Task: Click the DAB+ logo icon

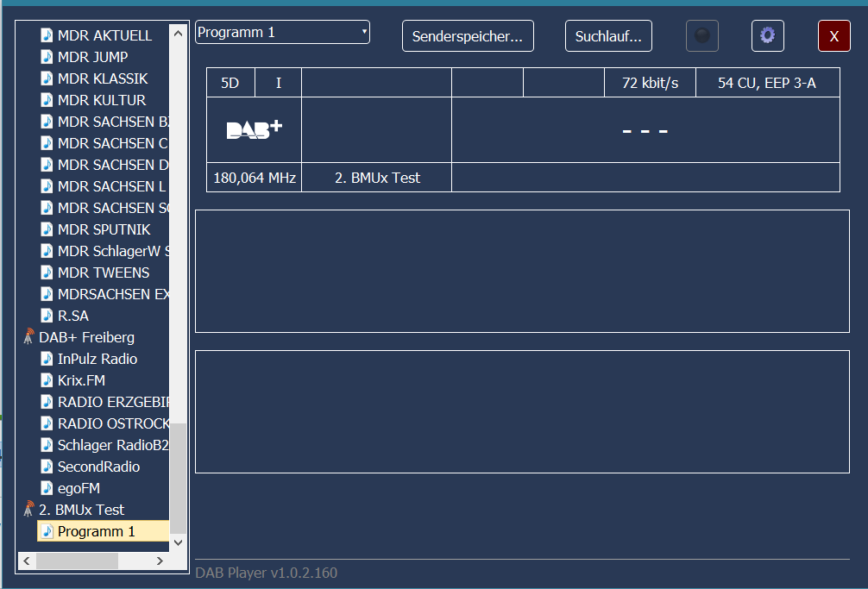Action: tap(254, 129)
